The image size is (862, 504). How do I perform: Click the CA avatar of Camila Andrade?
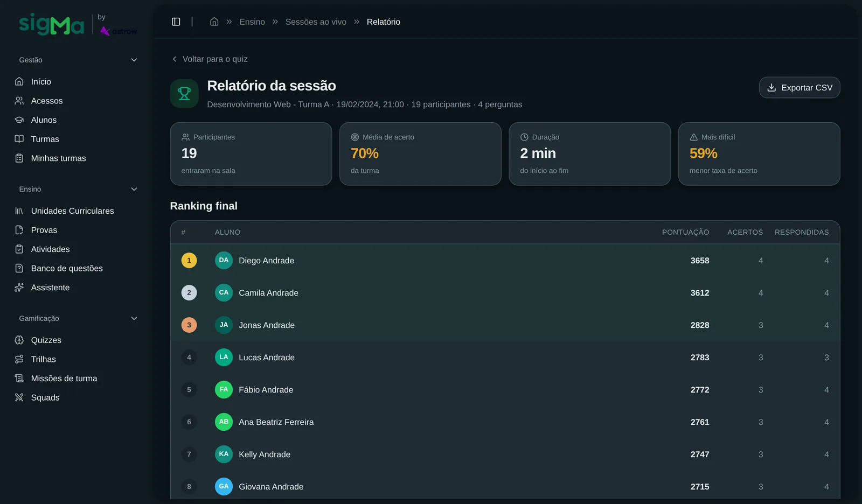224,292
